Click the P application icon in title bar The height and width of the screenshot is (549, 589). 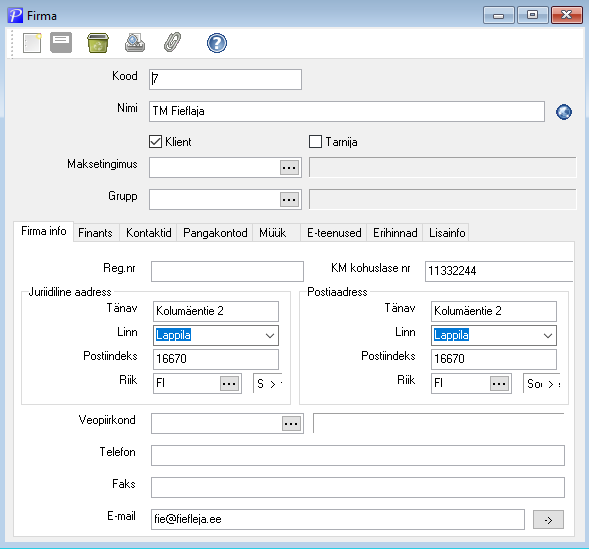tap(15, 16)
